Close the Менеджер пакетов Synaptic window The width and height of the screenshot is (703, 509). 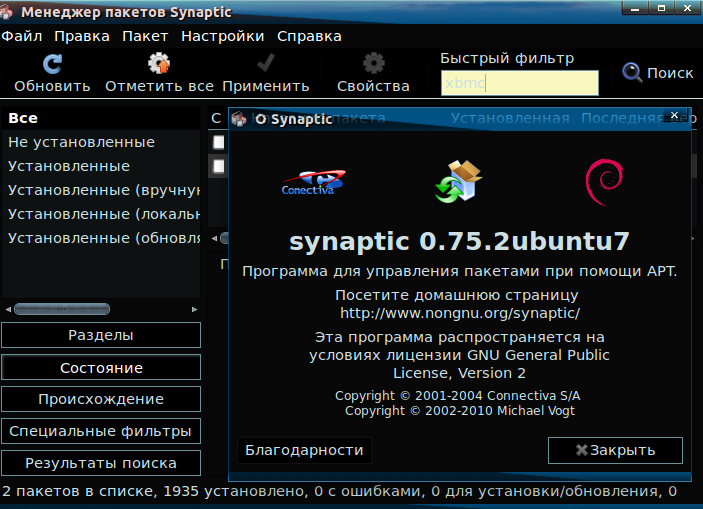tap(687, 8)
